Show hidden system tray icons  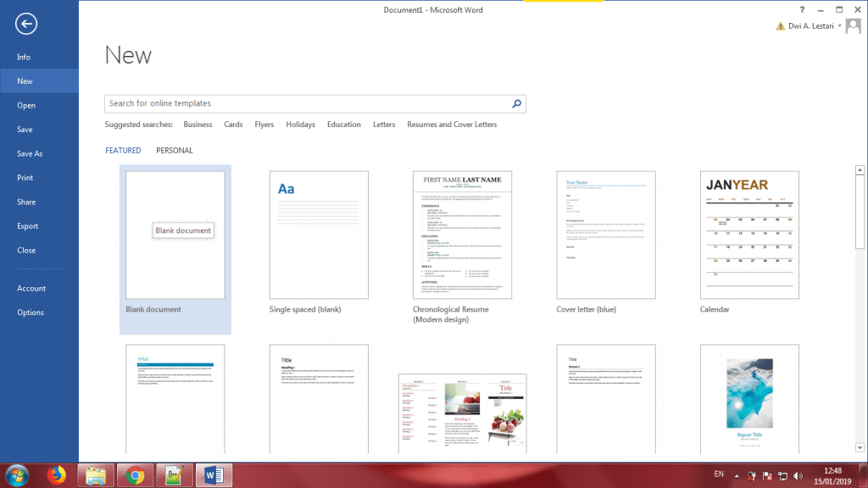pos(737,475)
